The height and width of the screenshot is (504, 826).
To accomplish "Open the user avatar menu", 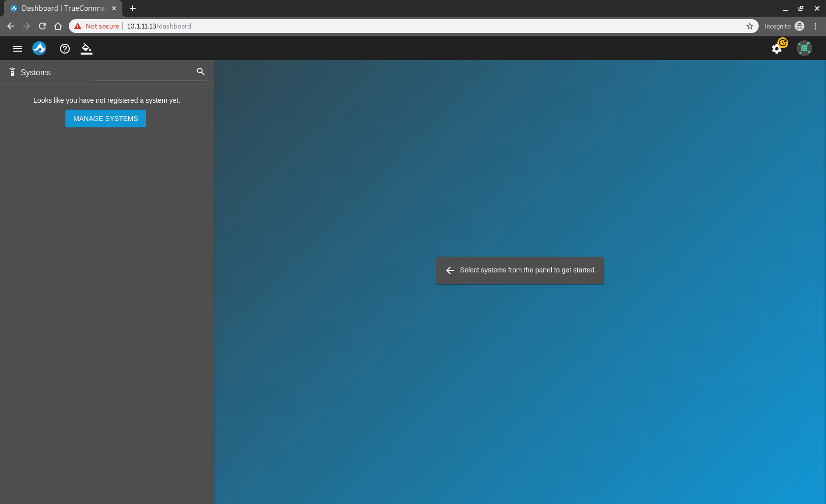I will tap(804, 48).
